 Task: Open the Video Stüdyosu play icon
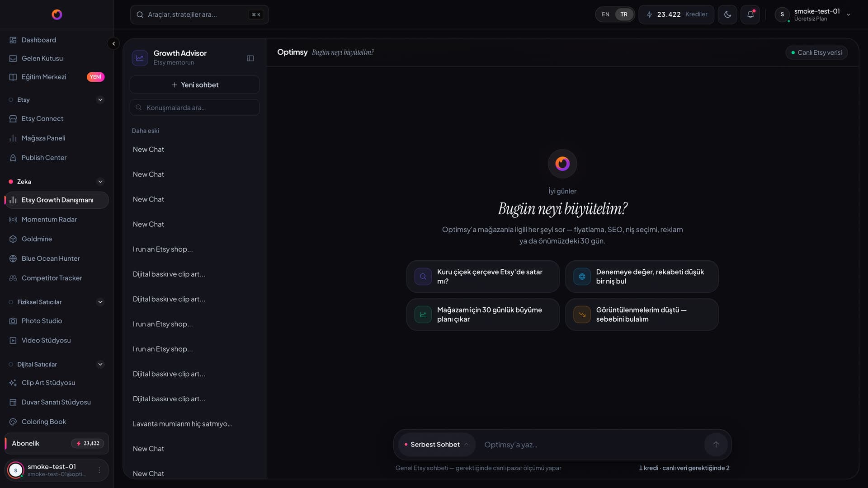point(13,340)
